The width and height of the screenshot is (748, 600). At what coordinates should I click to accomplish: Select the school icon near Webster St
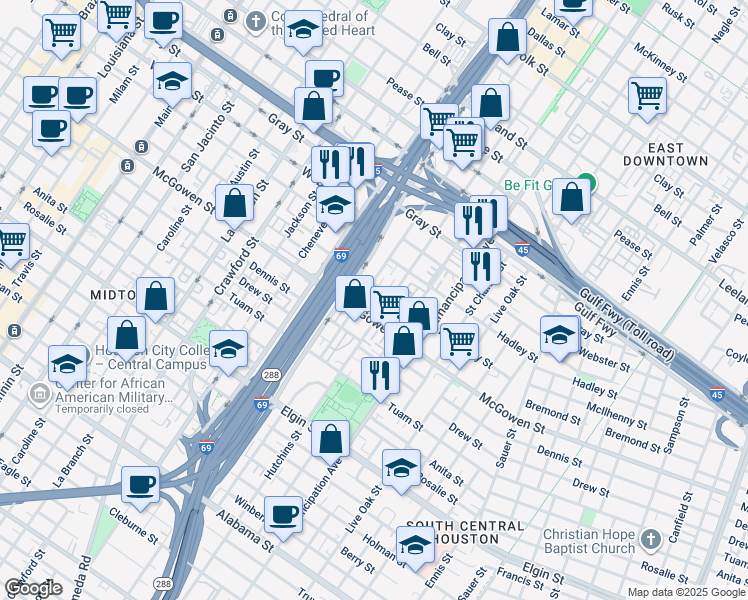pyautogui.click(x=559, y=335)
